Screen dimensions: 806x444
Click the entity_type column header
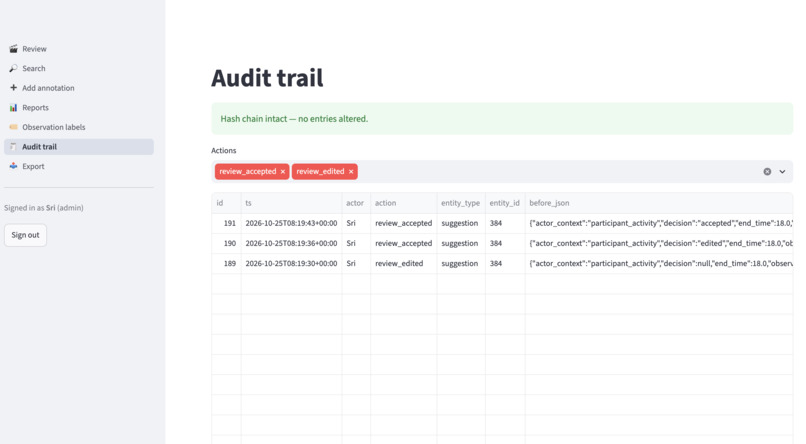[x=461, y=203]
